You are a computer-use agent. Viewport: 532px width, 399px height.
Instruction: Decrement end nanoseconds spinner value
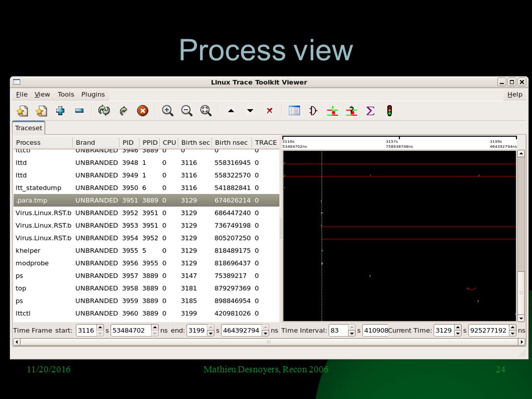[x=265, y=334]
